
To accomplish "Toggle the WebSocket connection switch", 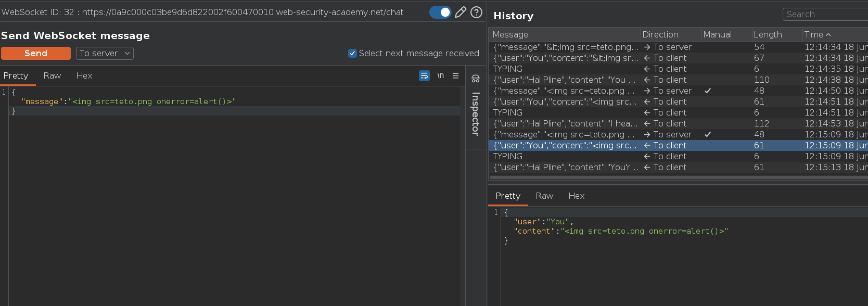I will (440, 12).
